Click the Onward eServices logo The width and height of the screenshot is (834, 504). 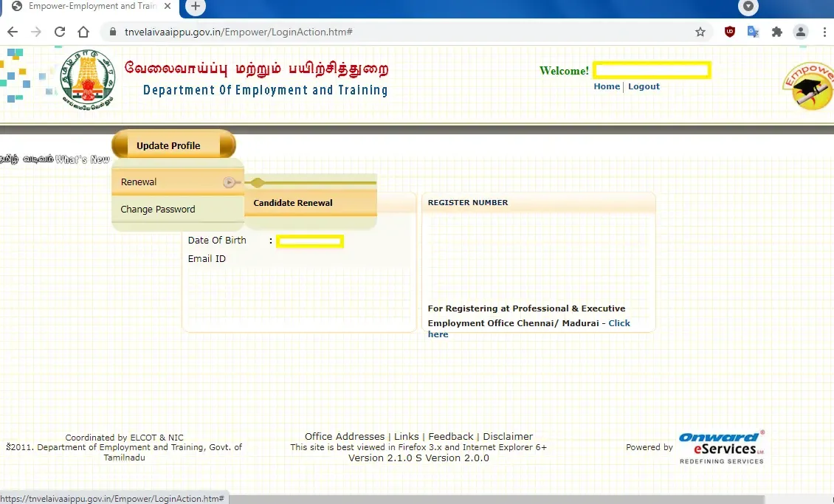pyautogui.click(x=722, y=447)
